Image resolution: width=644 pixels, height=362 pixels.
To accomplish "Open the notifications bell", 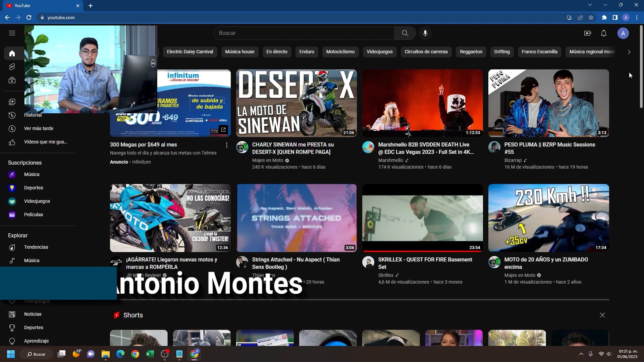I will point(604,33).
